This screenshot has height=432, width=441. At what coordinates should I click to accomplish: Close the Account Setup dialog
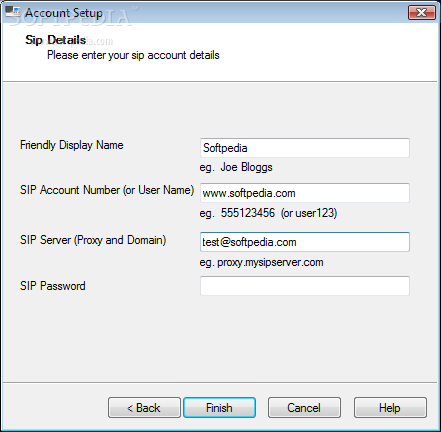(422, 13)
